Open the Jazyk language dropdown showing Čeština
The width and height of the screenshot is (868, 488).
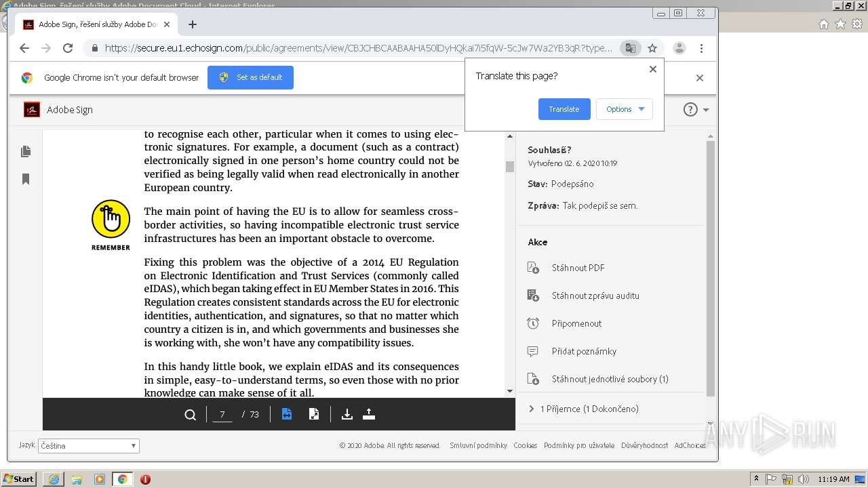click(x=89, y=446)
